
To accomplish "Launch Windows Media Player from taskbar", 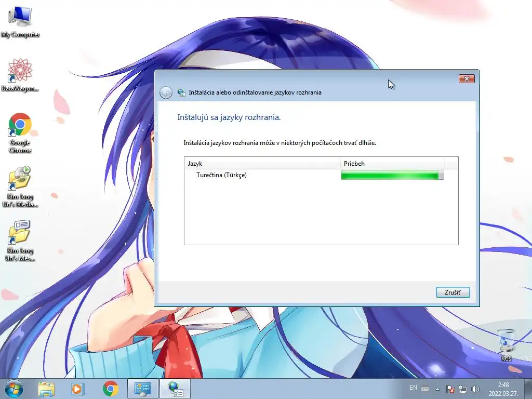I will pos(78,389).
